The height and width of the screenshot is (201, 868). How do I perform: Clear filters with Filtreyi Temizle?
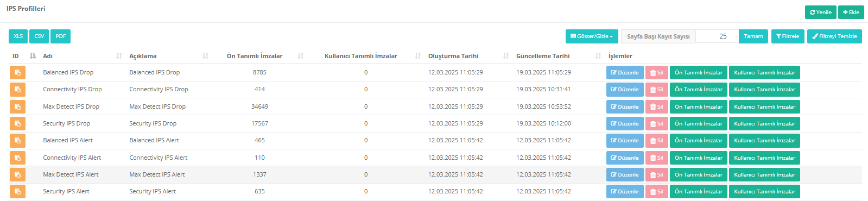pyautogui.click(x=834, y=36)
